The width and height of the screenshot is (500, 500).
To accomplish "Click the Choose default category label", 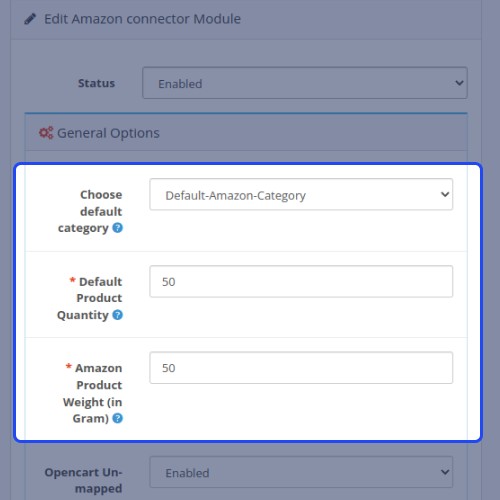I will (90, 211).
